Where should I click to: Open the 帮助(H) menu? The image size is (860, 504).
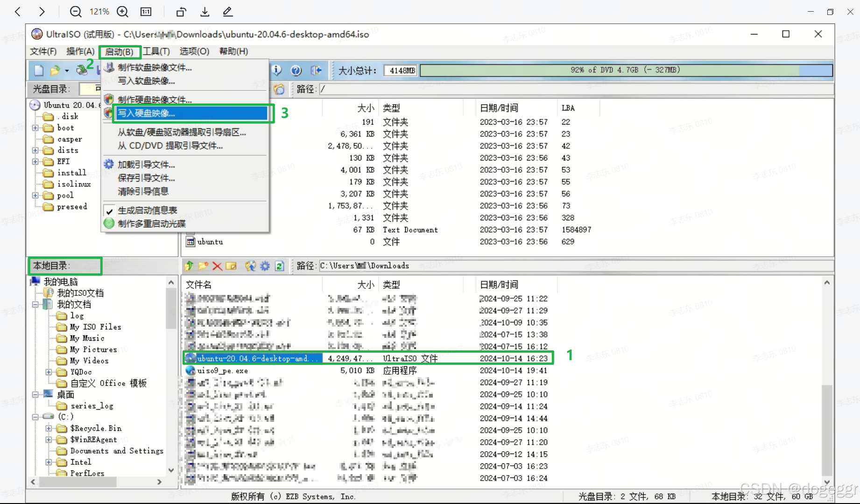point(233,51)
